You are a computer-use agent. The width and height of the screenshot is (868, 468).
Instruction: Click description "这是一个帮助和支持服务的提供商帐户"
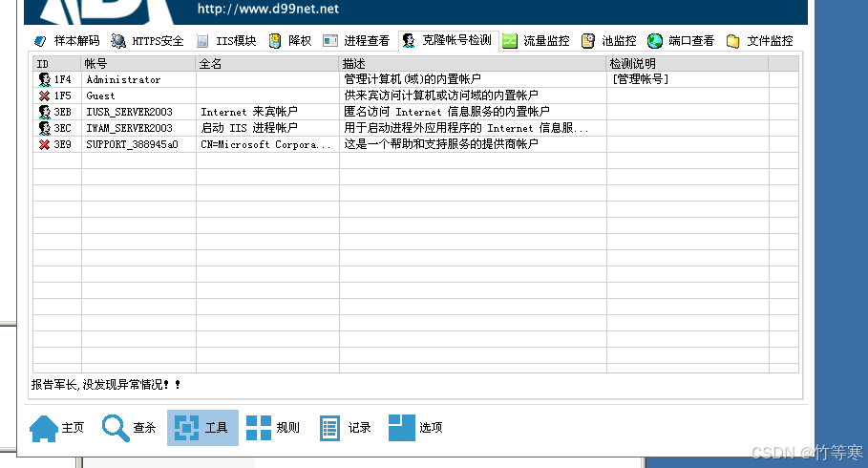pyautogui.click(x=440, y=144)
